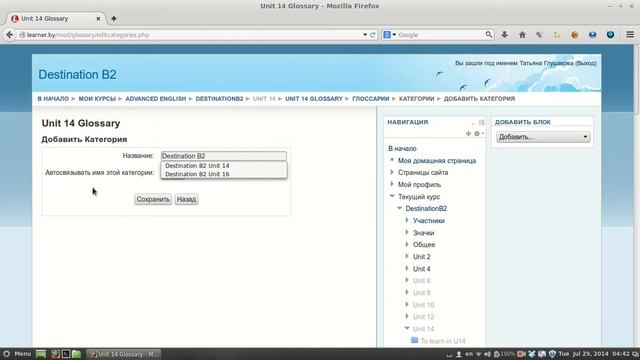Open Unit 8 in navigation tree

pyautogui.click(x=421, y=293)
